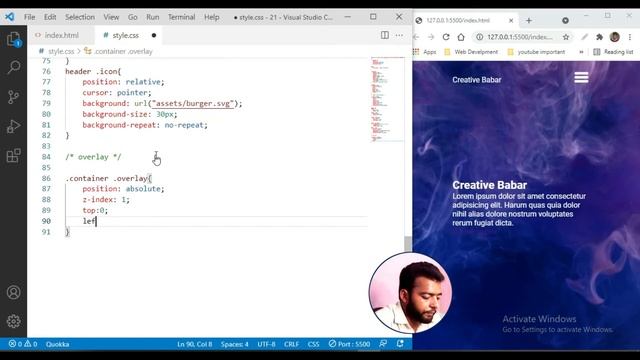Change line endings via CRLF entry
640x360 pixels.
(x=291, y=344)
